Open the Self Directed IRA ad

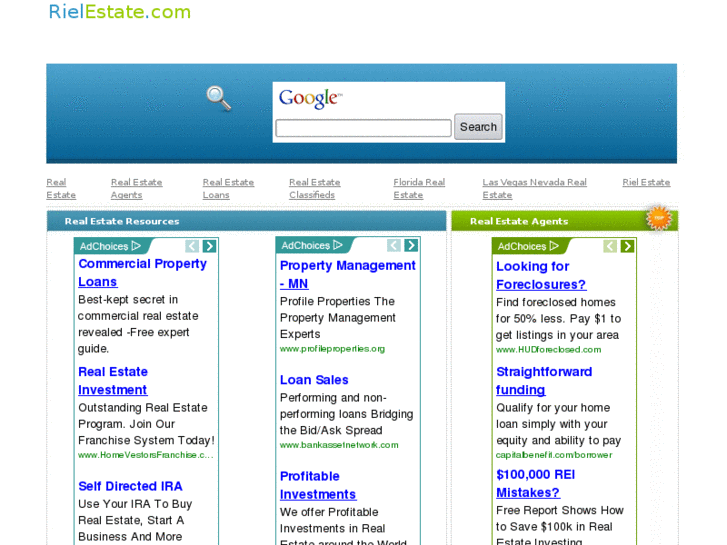coord(130,486)
